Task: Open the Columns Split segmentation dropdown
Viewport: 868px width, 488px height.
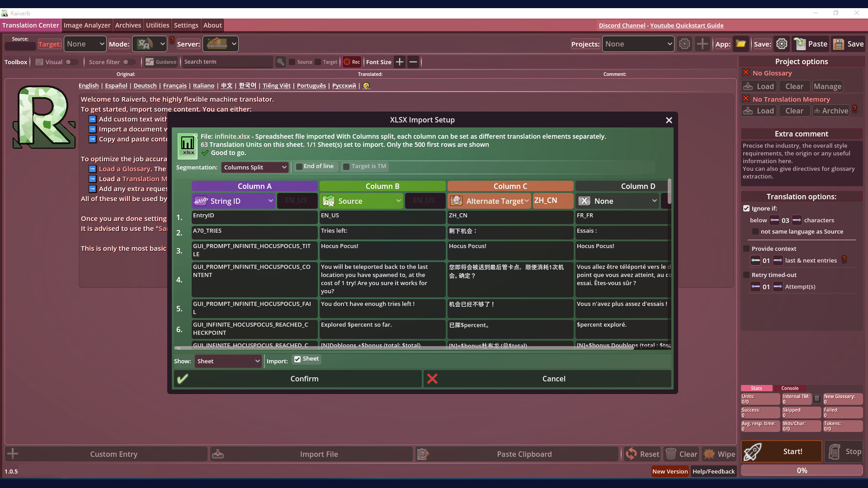Action: (x=255, y=167)
